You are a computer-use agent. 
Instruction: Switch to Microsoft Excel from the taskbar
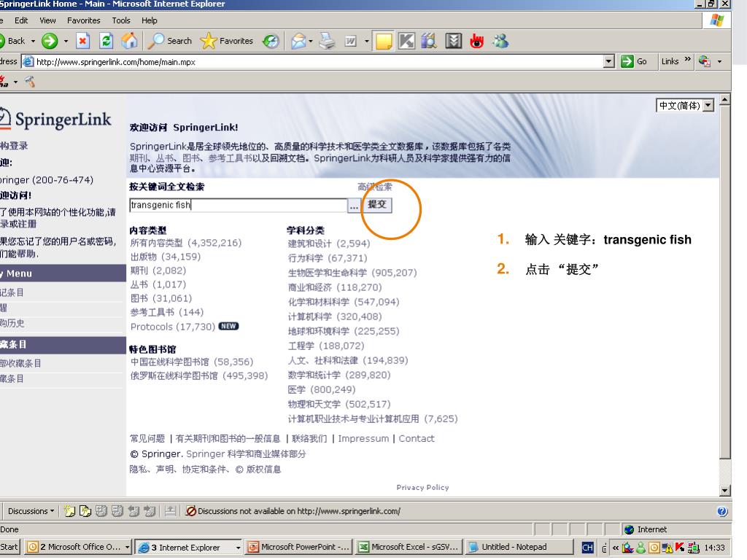coord(409,547)
